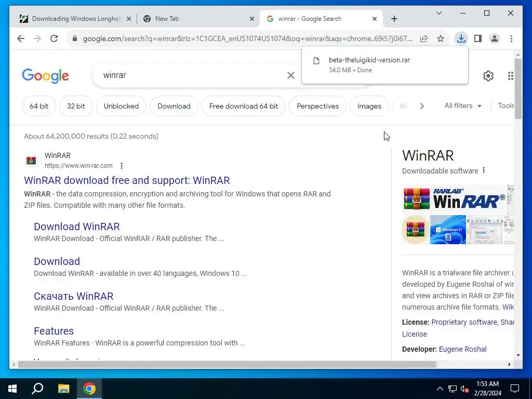
Task: Show hidden system tray icons
Action: click(440, 389)
